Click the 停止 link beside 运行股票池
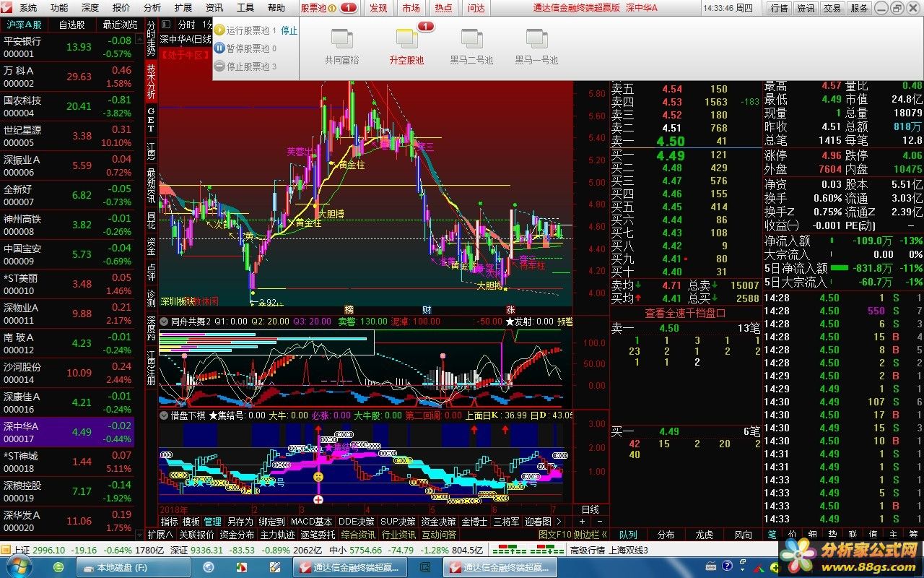 [289, 30]
